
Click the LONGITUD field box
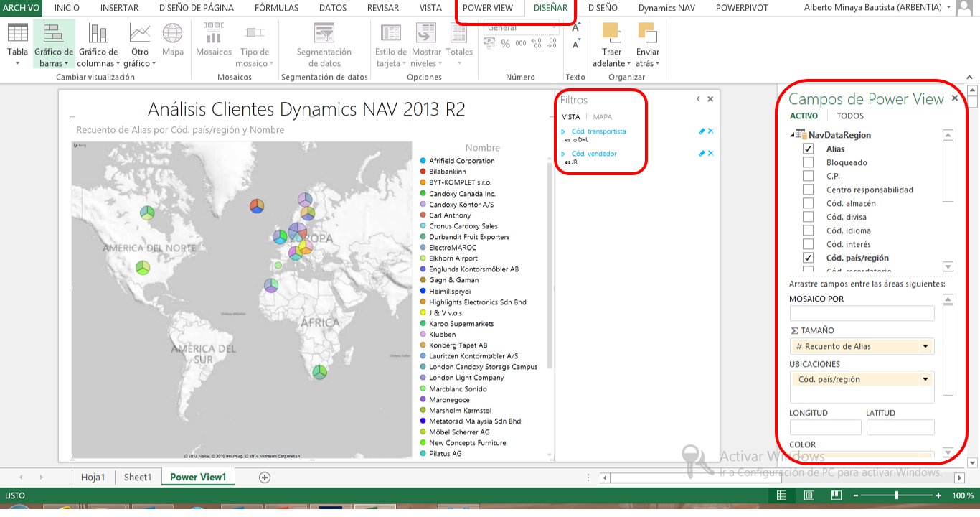tap(825, 427)
